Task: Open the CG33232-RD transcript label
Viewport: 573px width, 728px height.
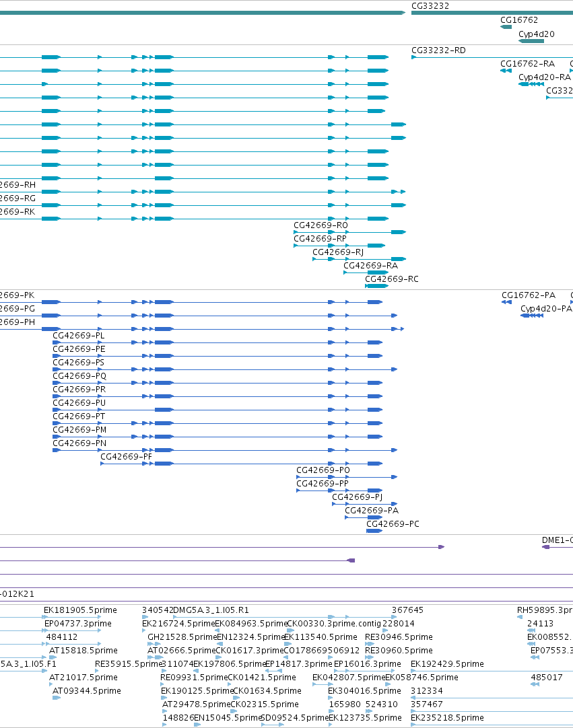Action: click(x=438, y=50)
